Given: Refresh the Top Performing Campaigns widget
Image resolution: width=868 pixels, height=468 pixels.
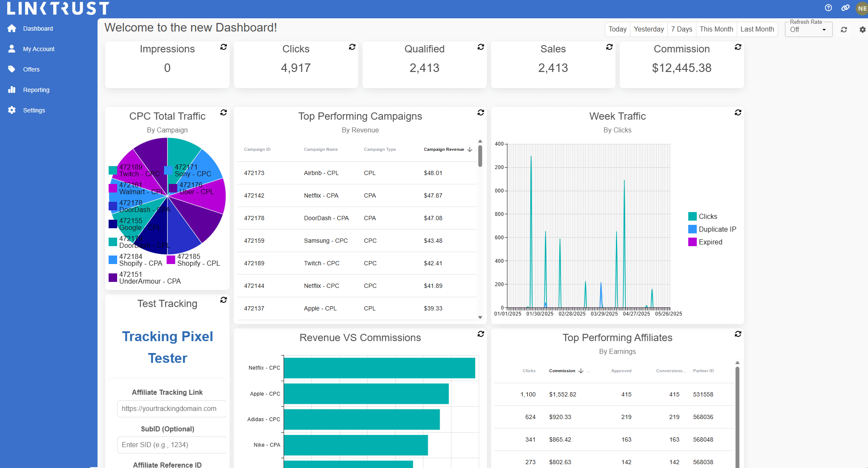Looking at the screenshot, I should coord(481,112).
